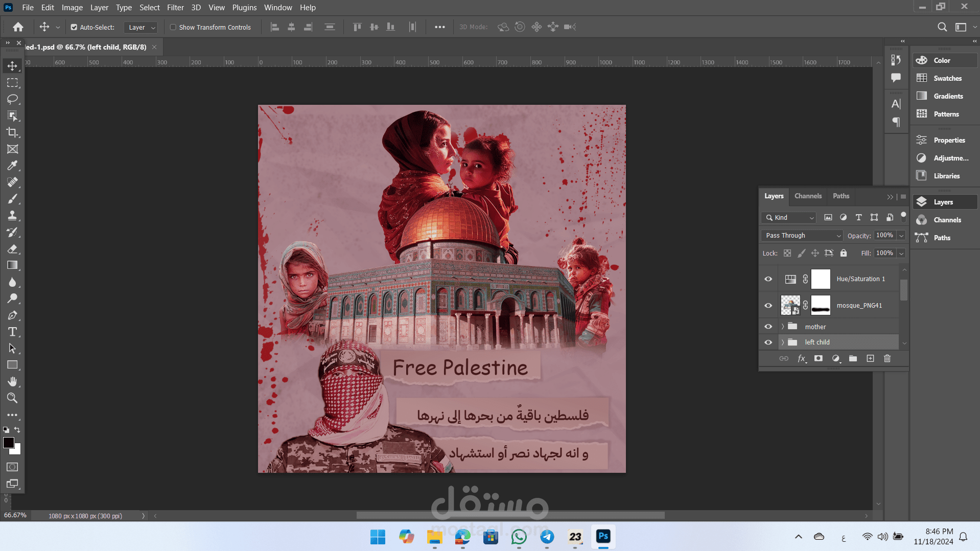This screenshot has width=980, height=551.
Task: Select the Crop tool
Action: (12, 132)
